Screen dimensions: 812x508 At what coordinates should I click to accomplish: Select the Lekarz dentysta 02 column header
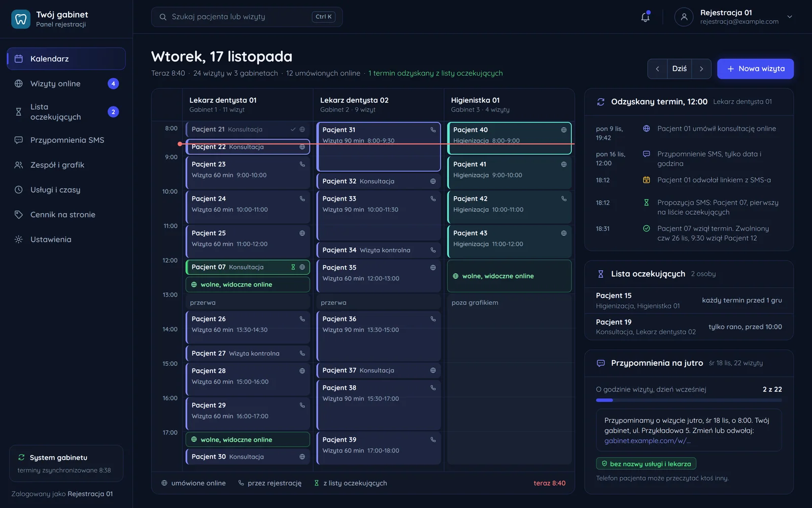(x=379, y=105)
